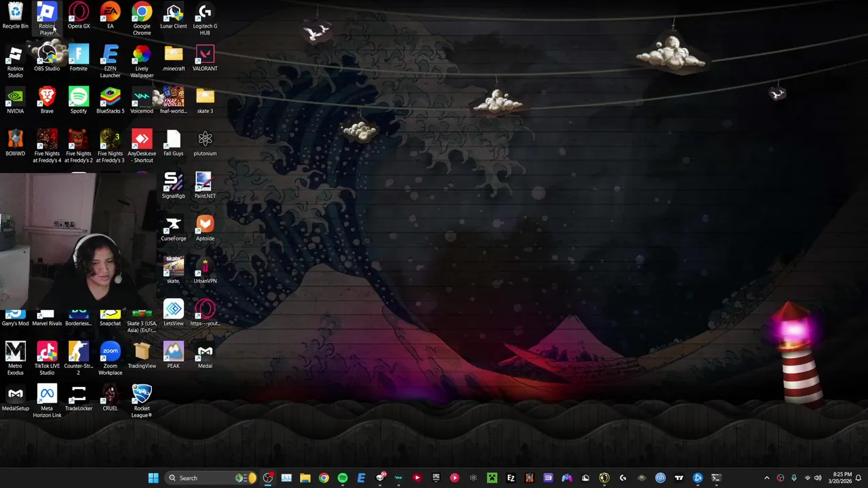
Task: Open the NVIDIA desktop shortcut
Action: 15,101
